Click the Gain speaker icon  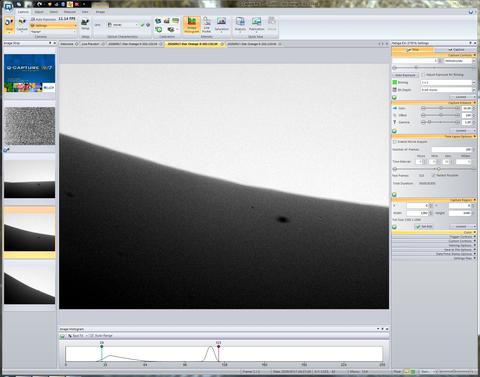(x=395, y=108)
